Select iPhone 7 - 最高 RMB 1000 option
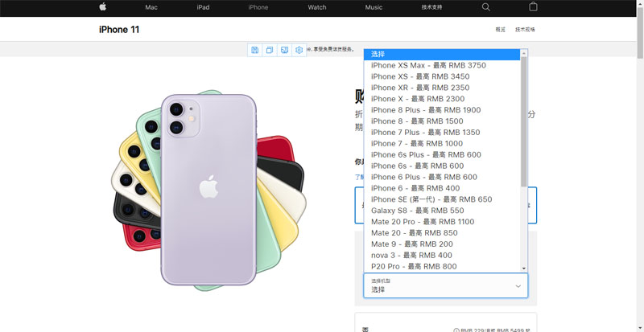The image size is (644, 332). [x=442, y=144]
